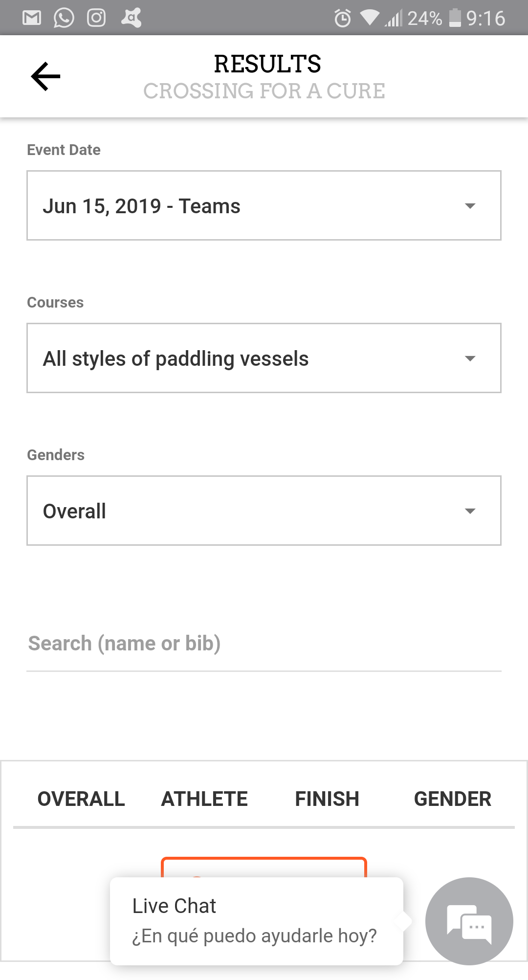
Task: Tap the RESULTS page title
Action: pyautogui.click(x=267, y=64)
